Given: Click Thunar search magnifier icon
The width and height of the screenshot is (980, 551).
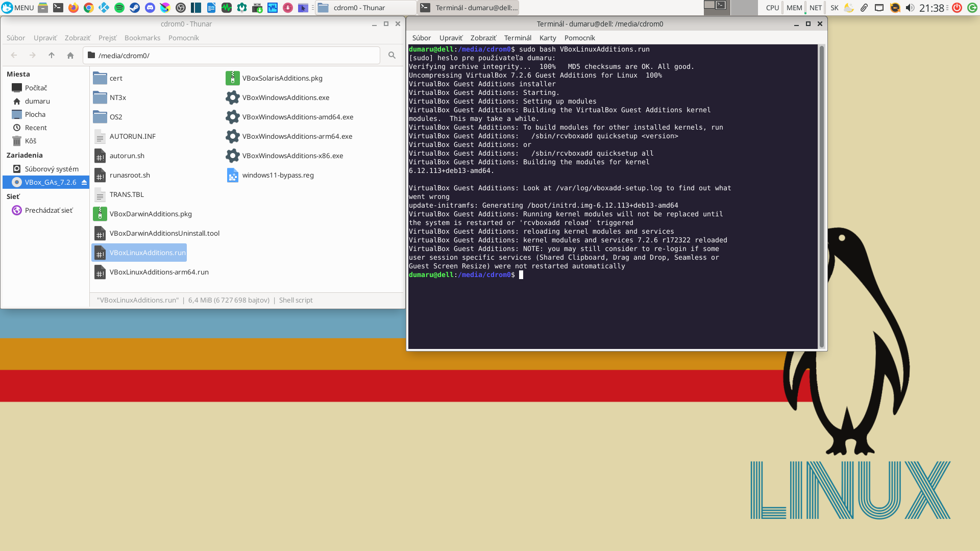Looking at the screenshot, I should [x=392, y=55].
